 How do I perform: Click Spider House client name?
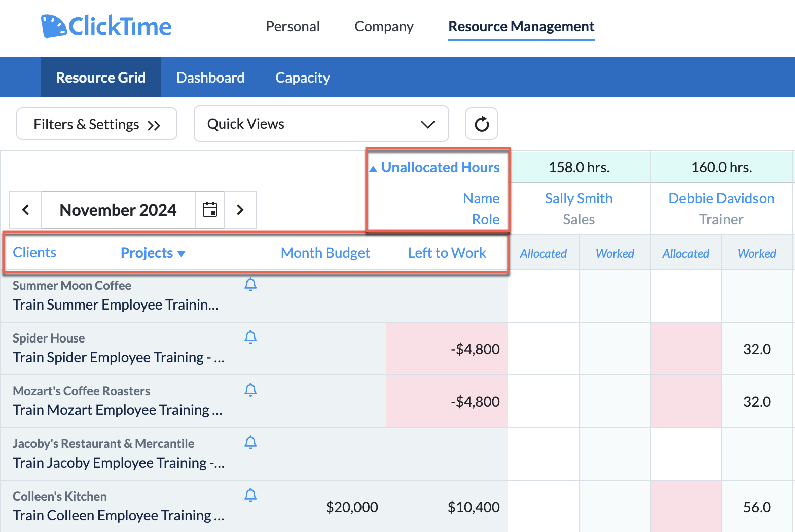coord(49,338)
